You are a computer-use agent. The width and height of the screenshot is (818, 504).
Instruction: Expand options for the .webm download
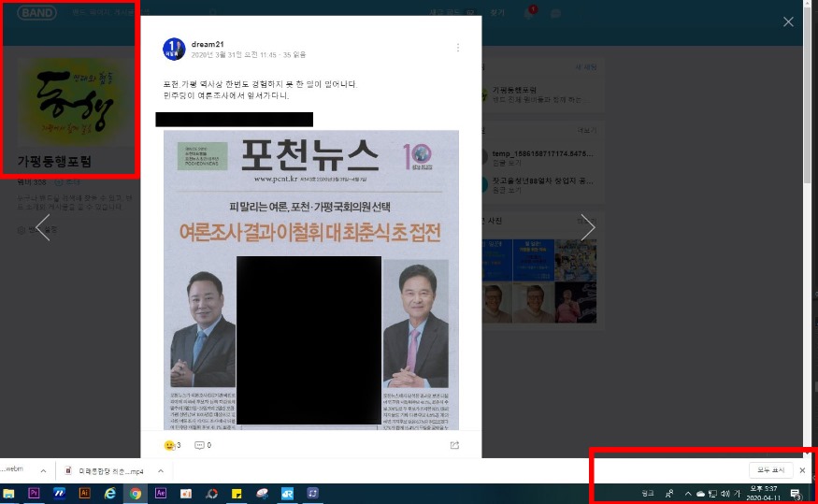[43, 471]
